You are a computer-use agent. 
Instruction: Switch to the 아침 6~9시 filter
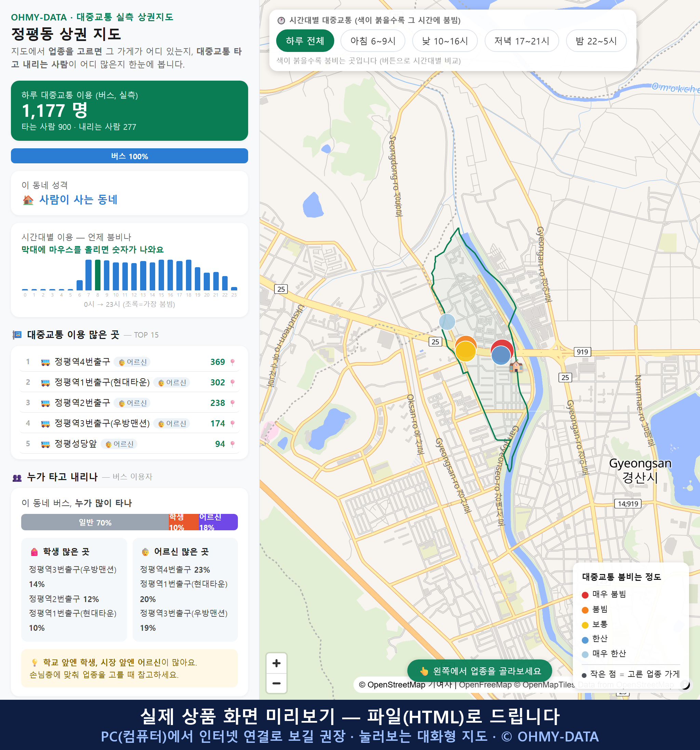[373, 41]
